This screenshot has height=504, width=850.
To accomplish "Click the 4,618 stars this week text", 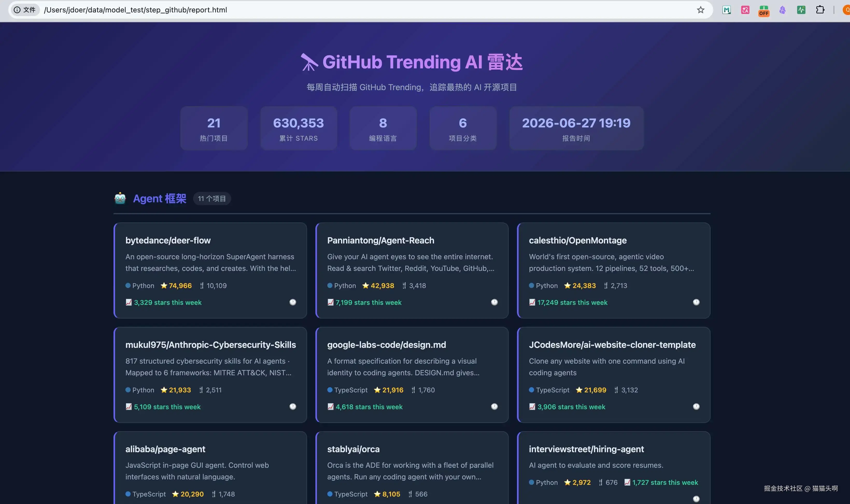I will pos(369,407).
